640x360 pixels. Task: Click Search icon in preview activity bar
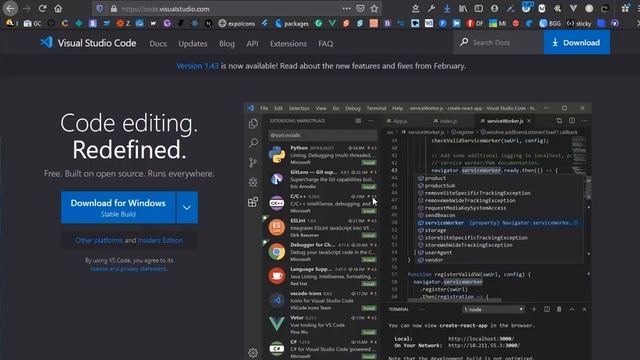click(x=253, y=142)
